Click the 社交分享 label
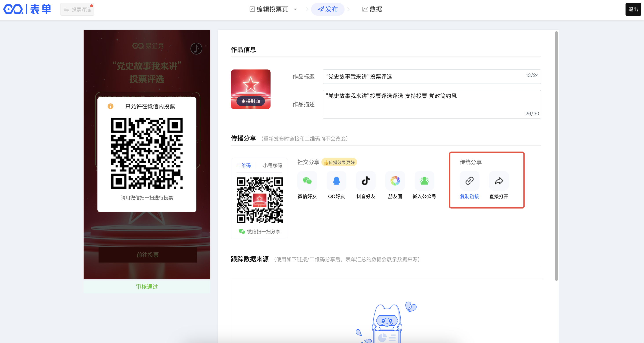 click(x=308, y=162)
